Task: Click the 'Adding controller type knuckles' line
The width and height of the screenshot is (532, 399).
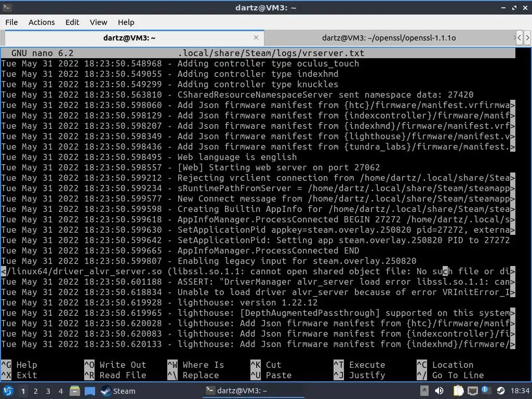Action: [170, 84]
